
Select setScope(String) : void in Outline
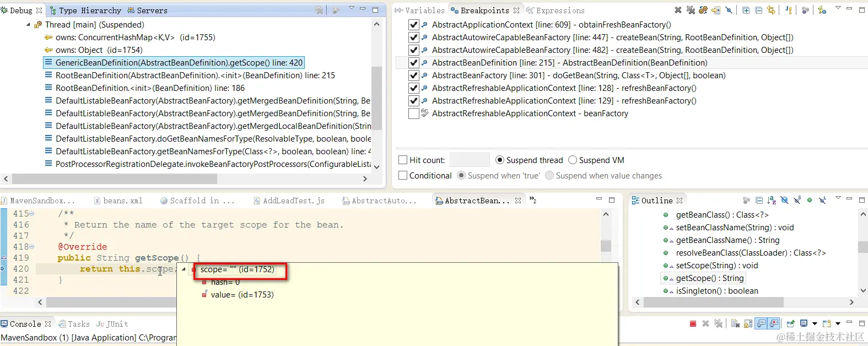click(x=717, y=266)
